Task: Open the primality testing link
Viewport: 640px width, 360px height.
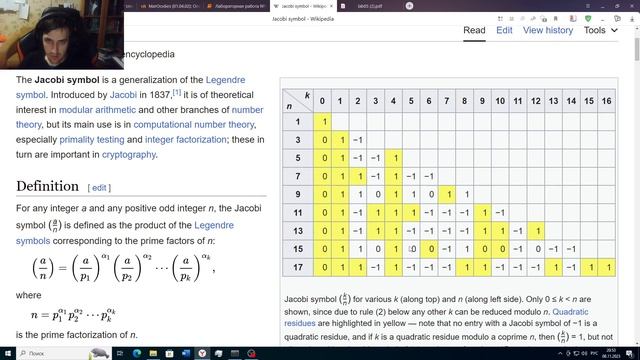Action: tap(92, 140)
